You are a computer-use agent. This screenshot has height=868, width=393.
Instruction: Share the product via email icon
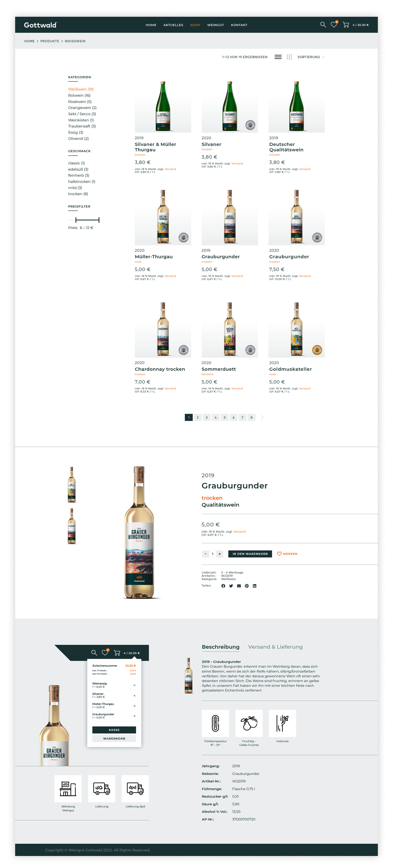pos(239,586)
